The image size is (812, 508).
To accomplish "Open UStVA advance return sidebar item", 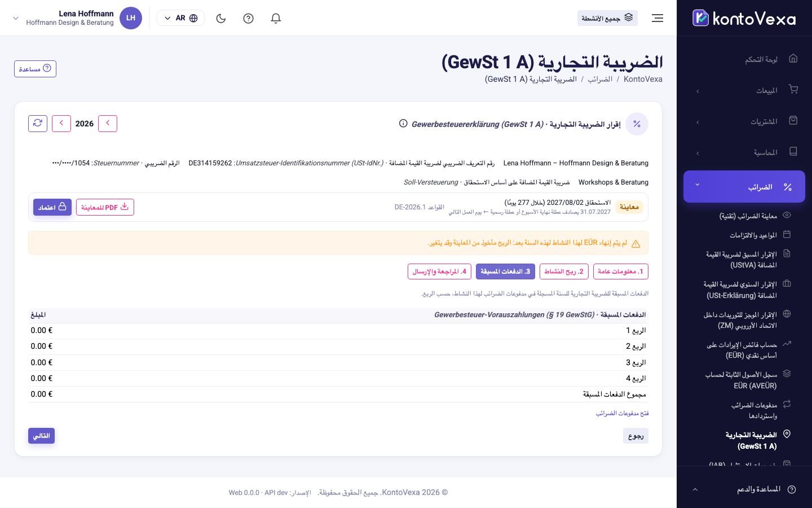I will [x=744, y=260].
